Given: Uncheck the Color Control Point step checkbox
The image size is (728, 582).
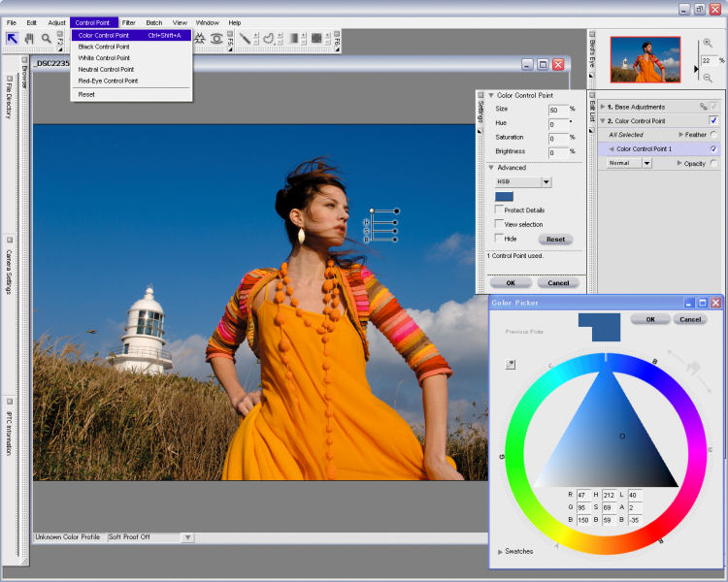Looking at the screenshot, I should click(x=713, y=120).
